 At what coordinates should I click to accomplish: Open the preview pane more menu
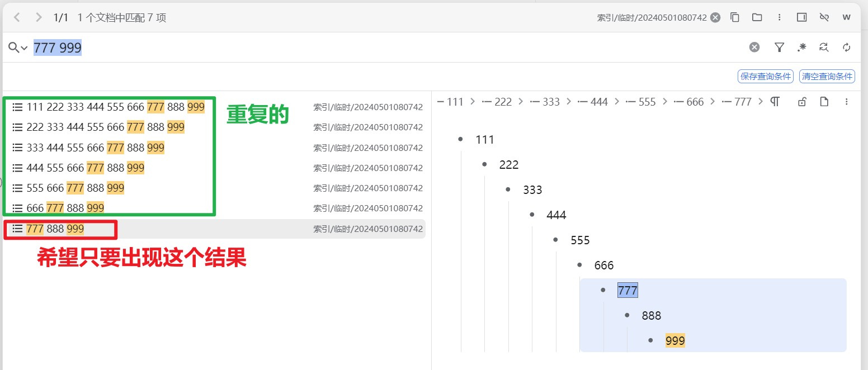(x=846, y=102)
